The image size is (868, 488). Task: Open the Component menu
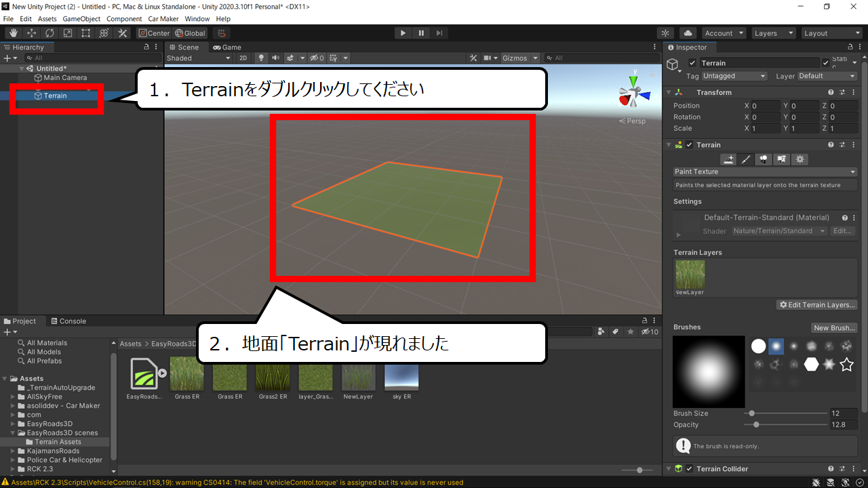pos(124,19)
